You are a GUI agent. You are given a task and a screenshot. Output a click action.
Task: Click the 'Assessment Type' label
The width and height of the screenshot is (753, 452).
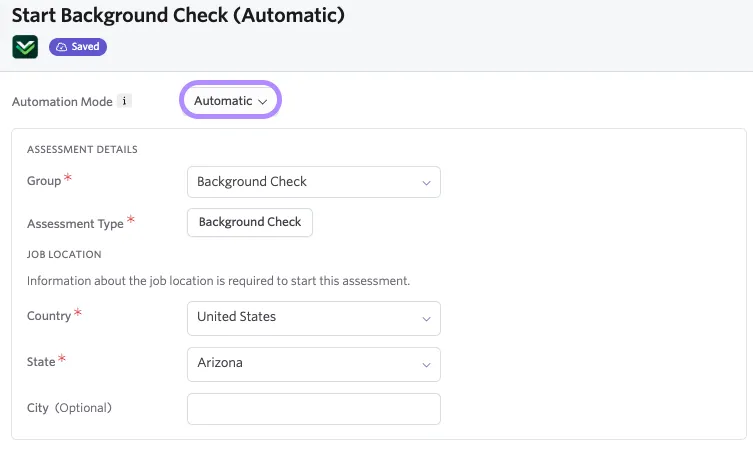click(75, 224)
